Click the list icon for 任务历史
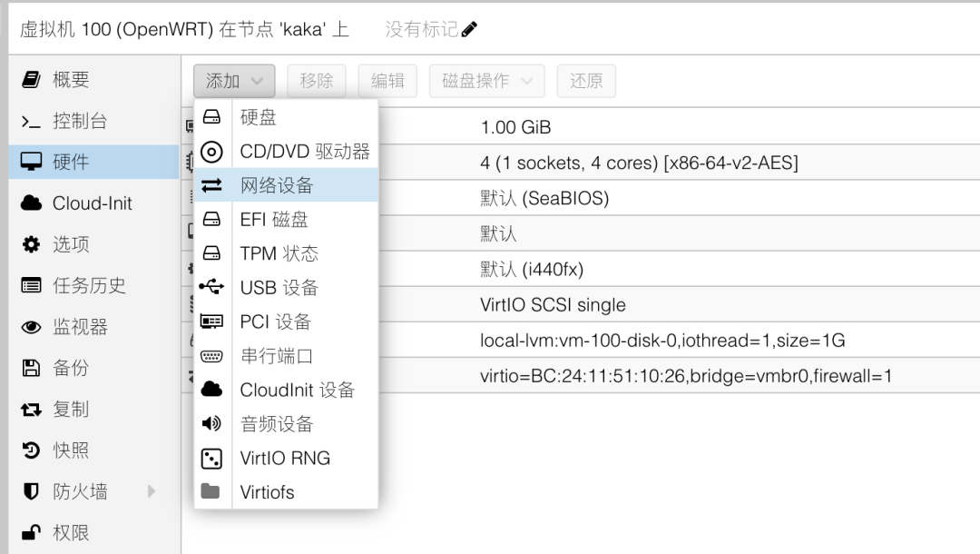This screenshot has width=980, height=554. pyautogui.click(x=31, y=286)
